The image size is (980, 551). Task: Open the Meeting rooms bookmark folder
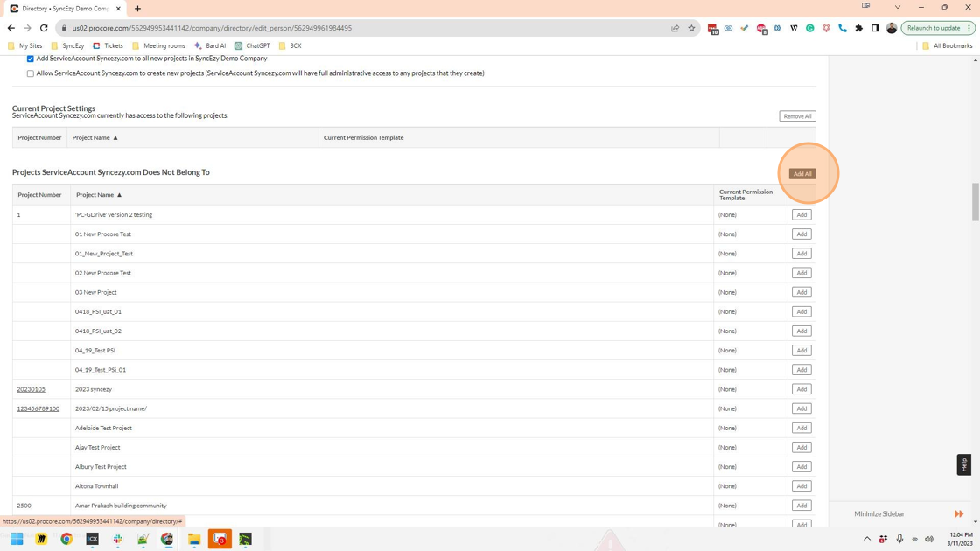tap(158, 45)
